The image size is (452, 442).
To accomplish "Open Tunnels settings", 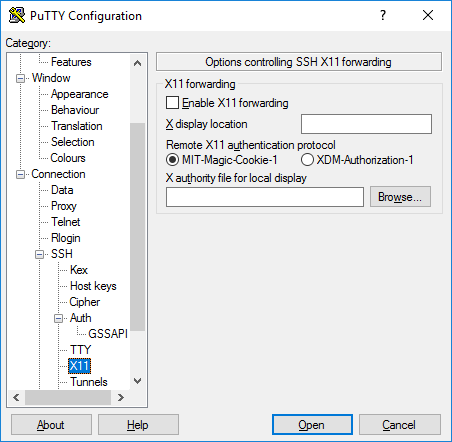I will click(x=89, y=382).
